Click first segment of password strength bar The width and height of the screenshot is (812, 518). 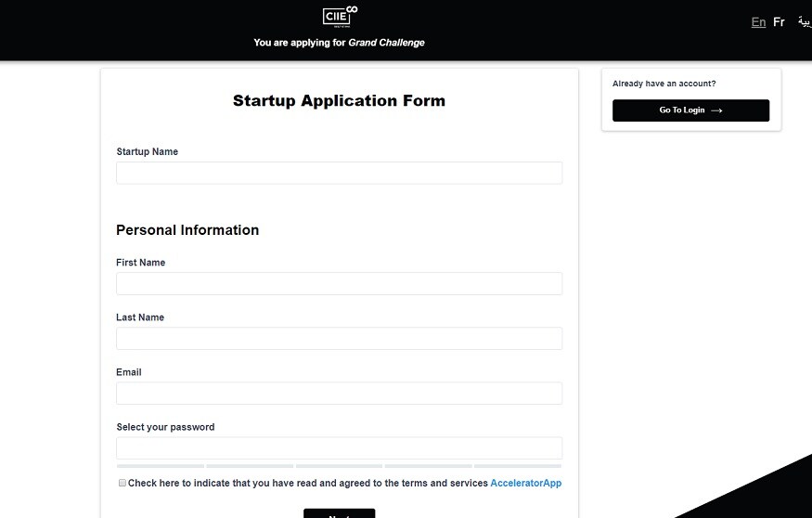coord(161,466)
